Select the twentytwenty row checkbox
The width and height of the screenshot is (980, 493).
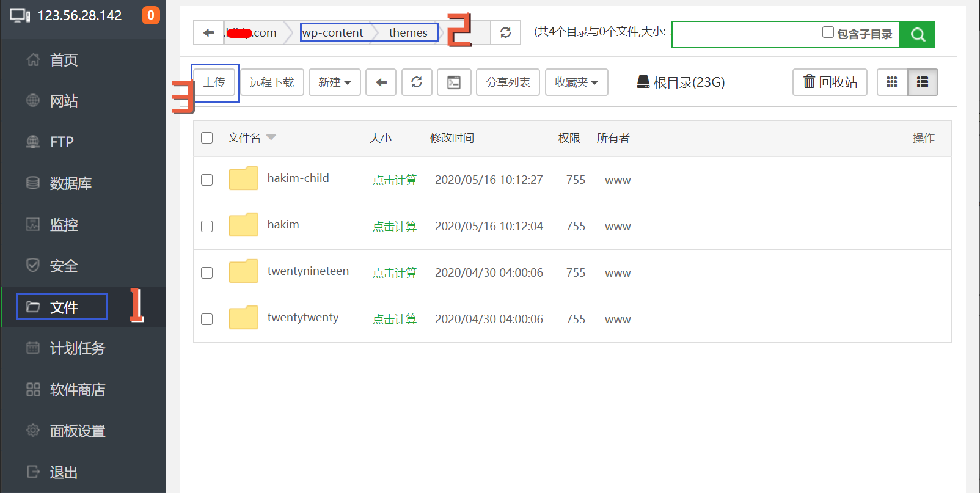207,319
